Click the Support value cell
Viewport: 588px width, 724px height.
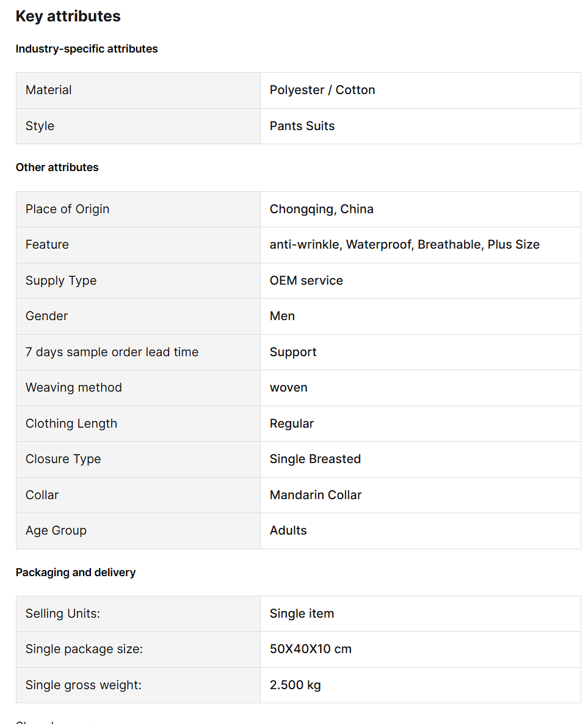293,352
